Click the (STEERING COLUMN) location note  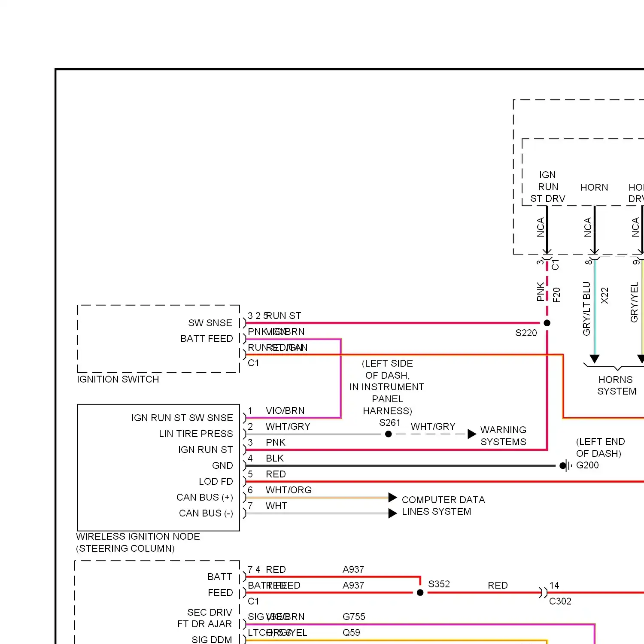pyautogui.click(x=125, y=548)
